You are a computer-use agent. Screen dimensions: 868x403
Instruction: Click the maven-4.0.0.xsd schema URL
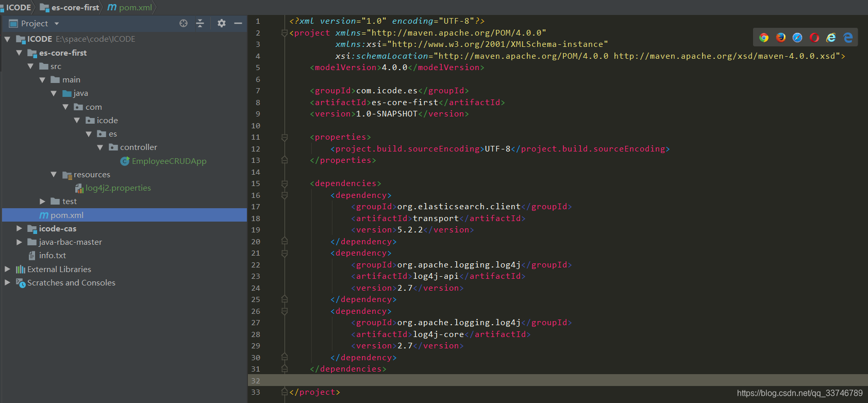tap(724, 56)
